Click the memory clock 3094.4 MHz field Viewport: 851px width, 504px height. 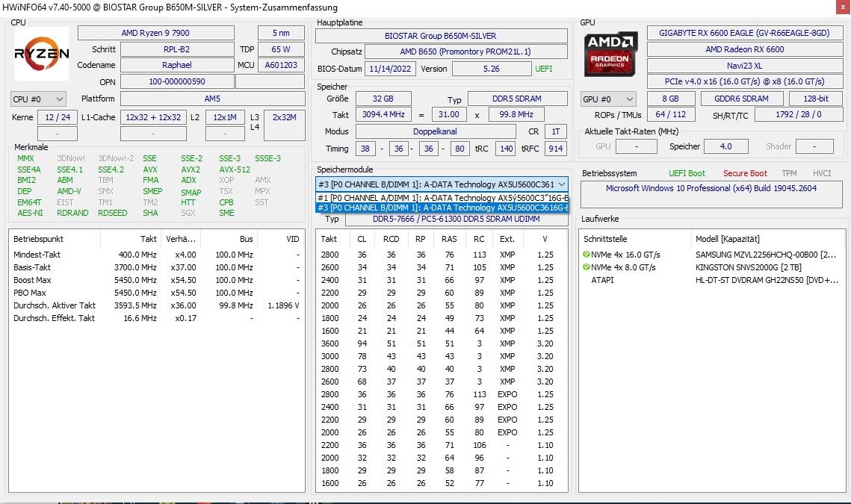pos(384,114)
